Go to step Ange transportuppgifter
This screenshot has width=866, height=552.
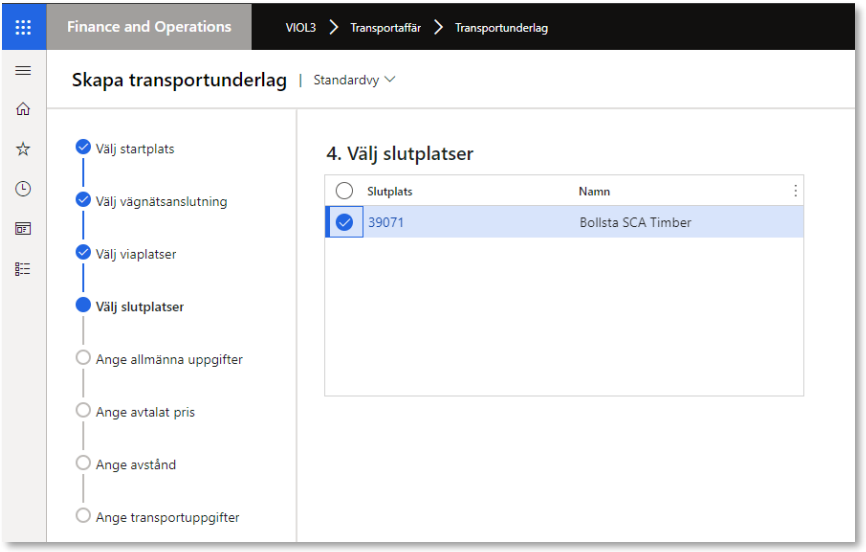click(167, 517)
